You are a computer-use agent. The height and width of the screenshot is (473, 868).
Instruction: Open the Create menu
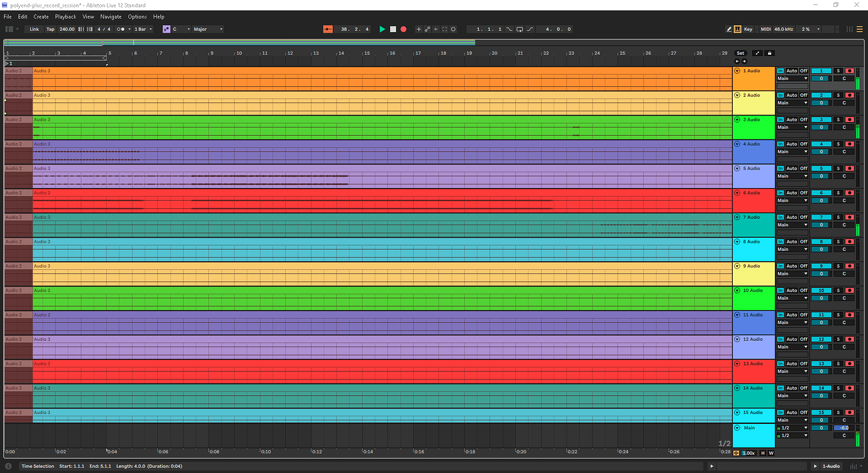[41, 16]
